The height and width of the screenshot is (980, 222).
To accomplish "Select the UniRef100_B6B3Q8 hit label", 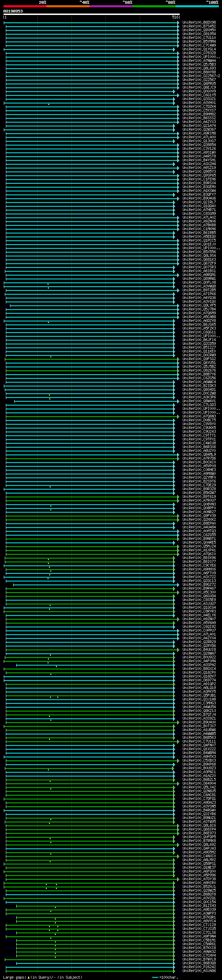I will (x=199, y=963).
